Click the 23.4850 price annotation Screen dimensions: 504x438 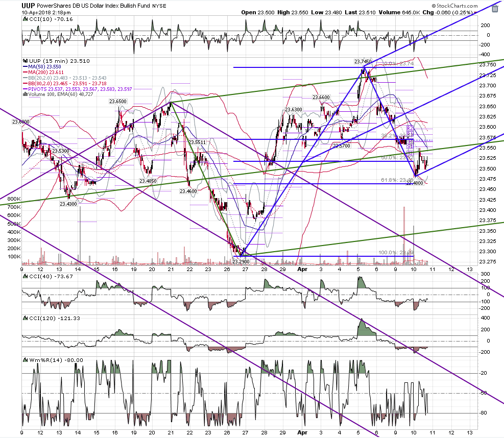pyautogui.click(x=148, y=181)
